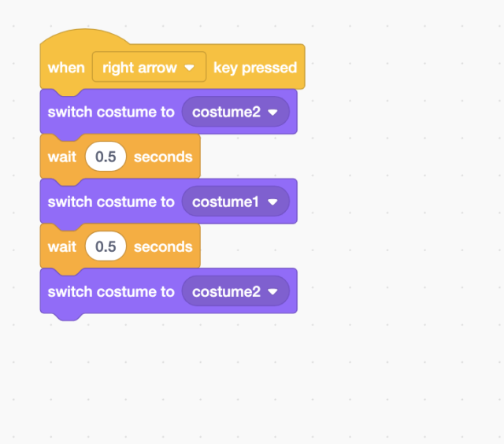Viewport: 504px width, 444px height.
Task: Click the second "wait" block label
Action: pos(62,246)
